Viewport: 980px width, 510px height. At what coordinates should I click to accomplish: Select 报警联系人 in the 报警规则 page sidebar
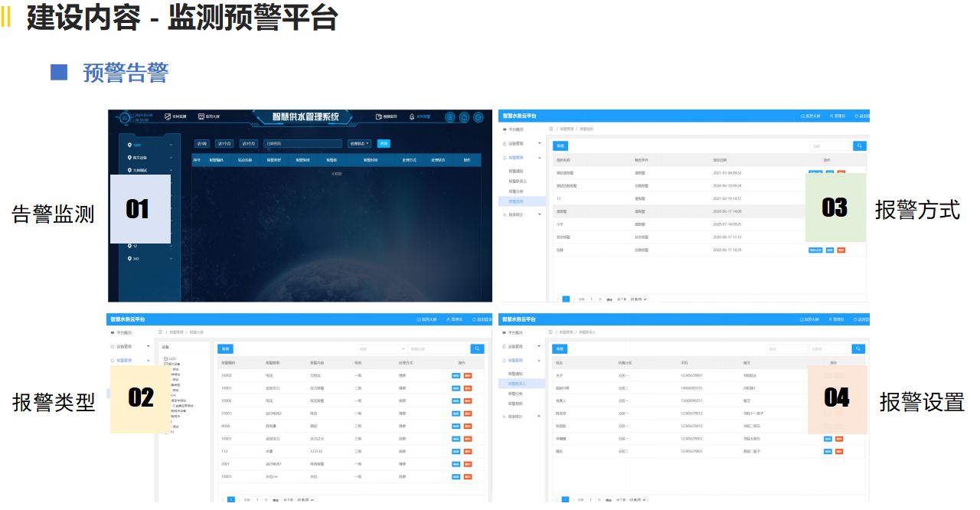(x=518, y=181)
